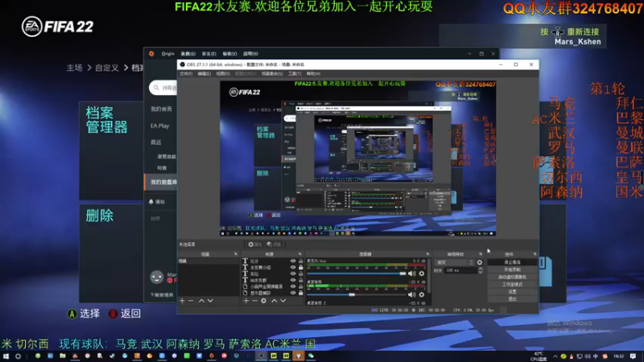Click 停止推流 stop streaming button
The height and width of the screenshot is (362, 644).
pos(512,262)
